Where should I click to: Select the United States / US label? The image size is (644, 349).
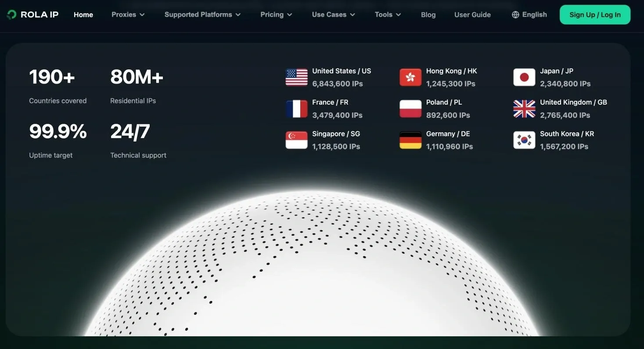[x=342, y=71]
